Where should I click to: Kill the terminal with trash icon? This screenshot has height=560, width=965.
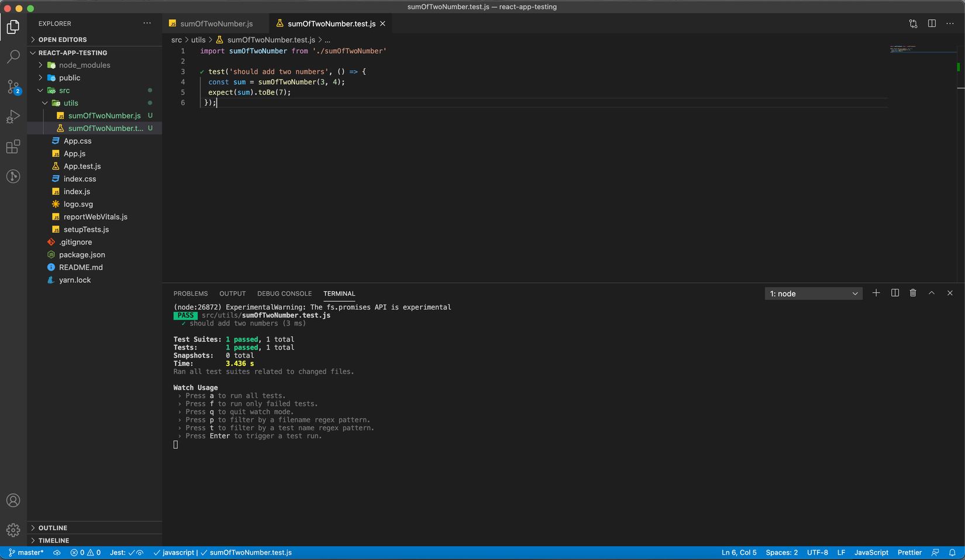point(913,293)
